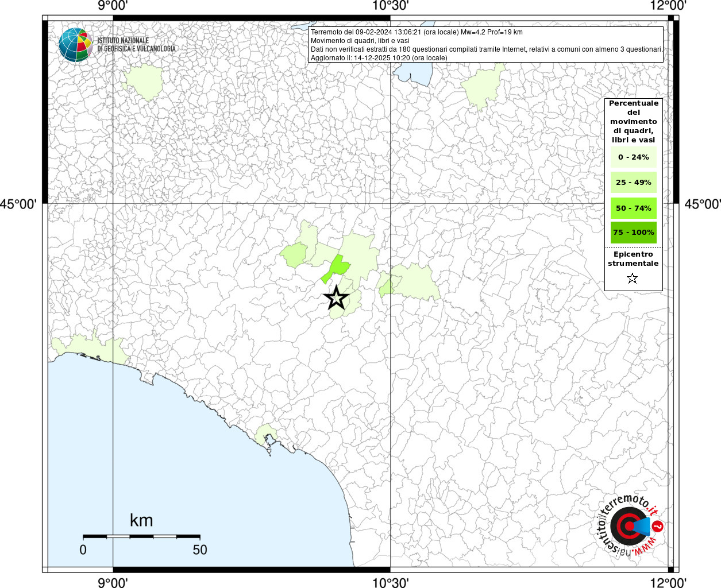Screen dimensions: 721x588
Task: Click the top '9°00'' longitude label
Action: pos(113,6)
